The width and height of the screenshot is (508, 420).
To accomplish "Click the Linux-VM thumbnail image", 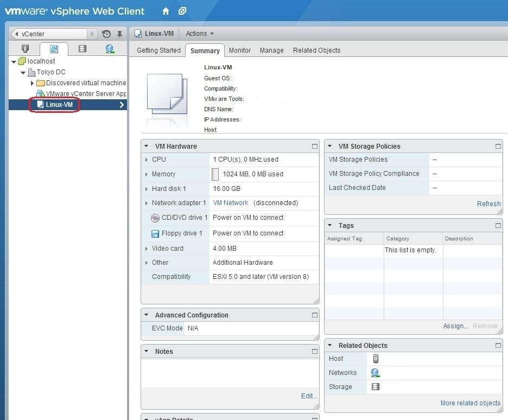I will coord(167,94).
